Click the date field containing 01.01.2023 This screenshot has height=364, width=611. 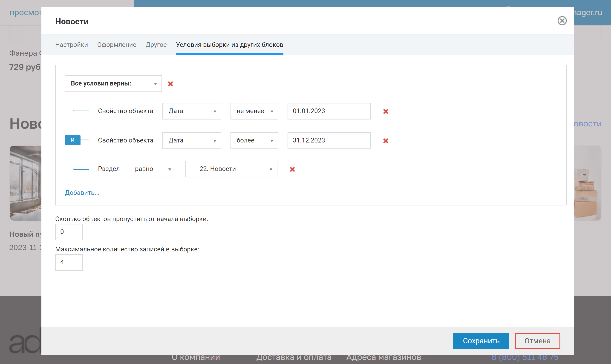[329, 111]
